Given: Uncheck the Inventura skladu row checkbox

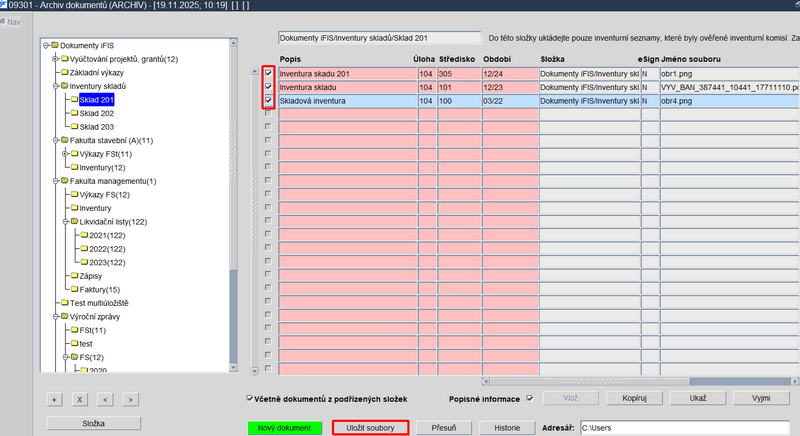Looking at the screenshot, I should pos(268,87).
